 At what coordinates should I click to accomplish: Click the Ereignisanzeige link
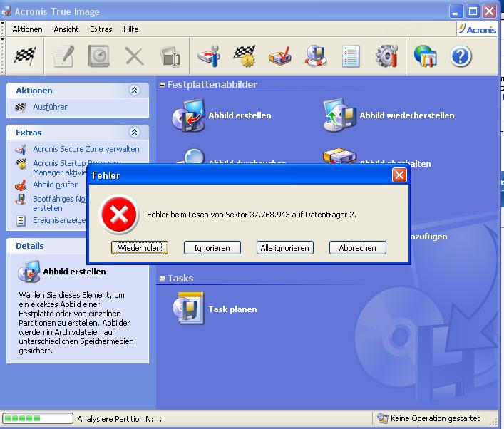pos(59,220)
